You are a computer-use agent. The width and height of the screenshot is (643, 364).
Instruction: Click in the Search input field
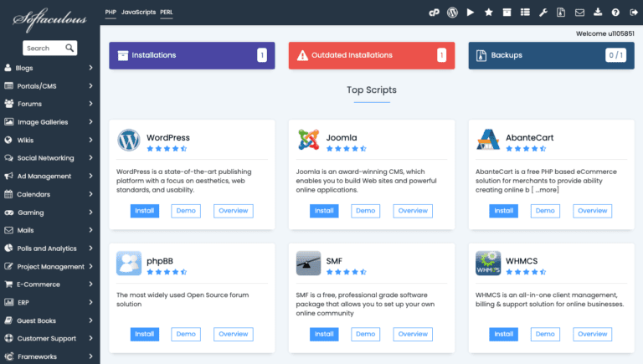point(44,48)
